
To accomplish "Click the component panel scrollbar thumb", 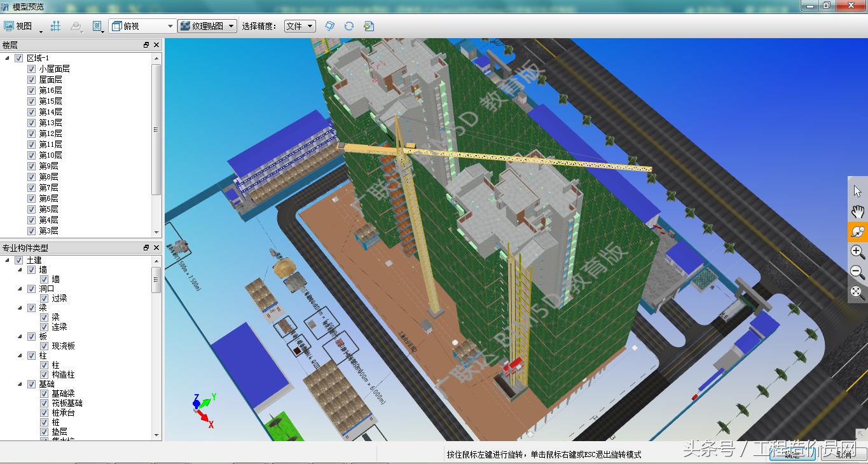I will coord(156,280).
